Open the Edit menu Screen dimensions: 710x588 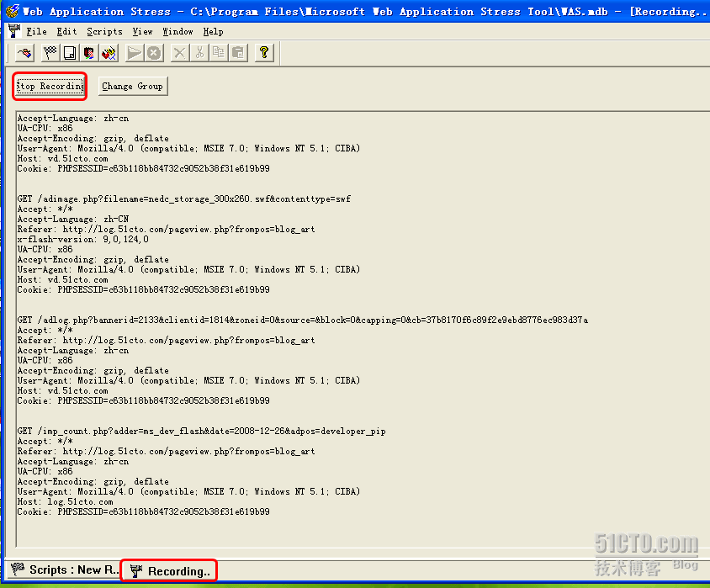tap(66, 32)
